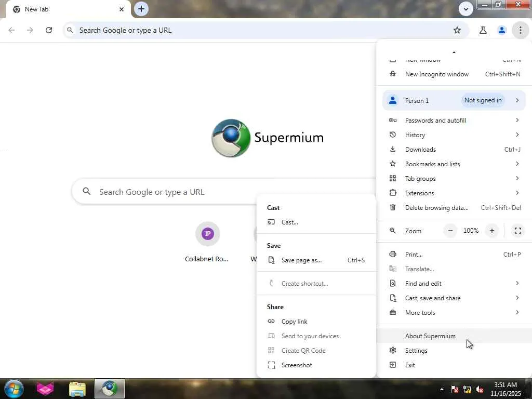
Task: Click the forward navigation arrow
Action: coord(30,30)
